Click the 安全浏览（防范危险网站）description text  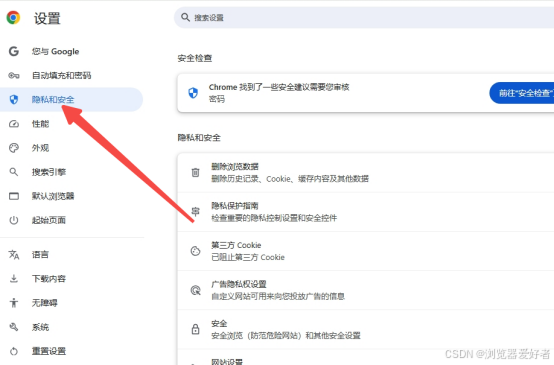click(286, 336)
